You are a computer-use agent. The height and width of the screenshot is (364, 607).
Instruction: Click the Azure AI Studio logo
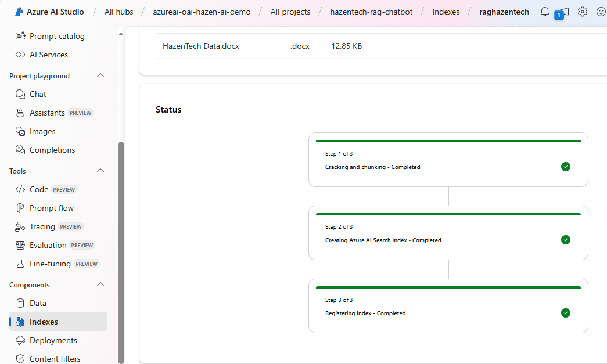coord(19,12)
